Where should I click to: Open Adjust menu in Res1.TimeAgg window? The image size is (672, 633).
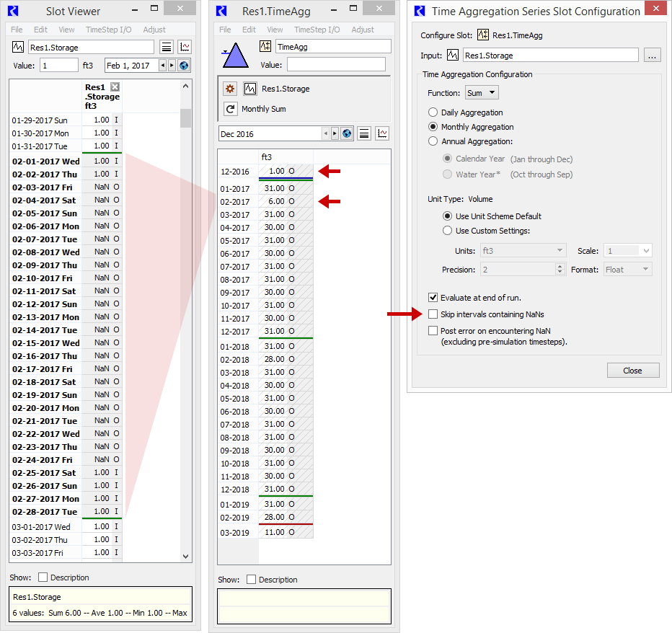click(x=363, y=30)
